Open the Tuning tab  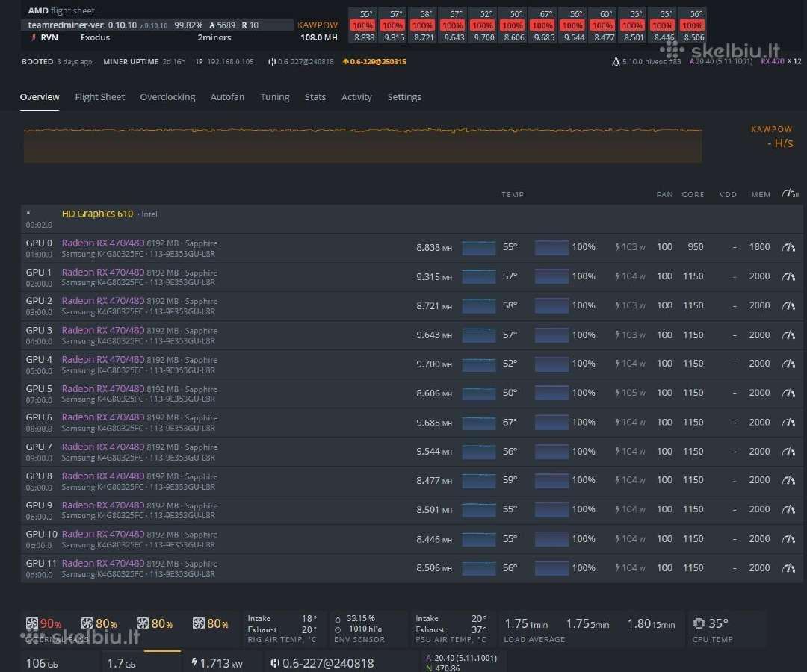pos(275,96)
